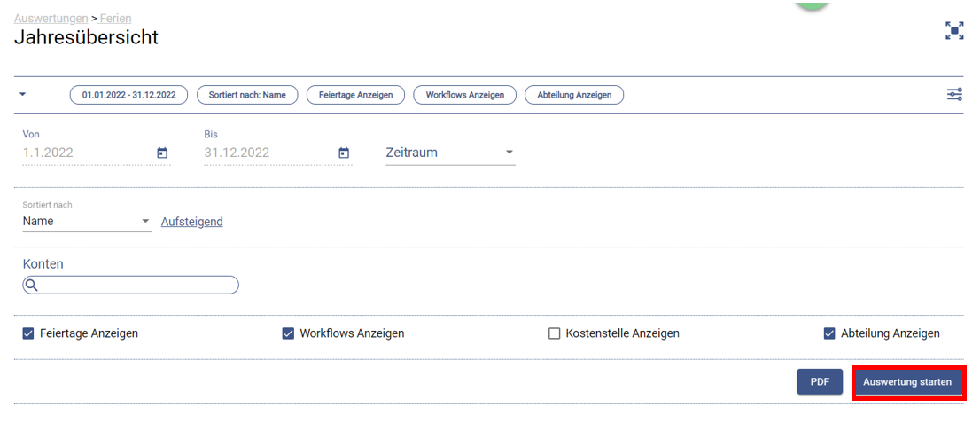The width and height of the screenshot is (980, 423).
Task: Focus the Konten search input field
Action: coord(130,286)
